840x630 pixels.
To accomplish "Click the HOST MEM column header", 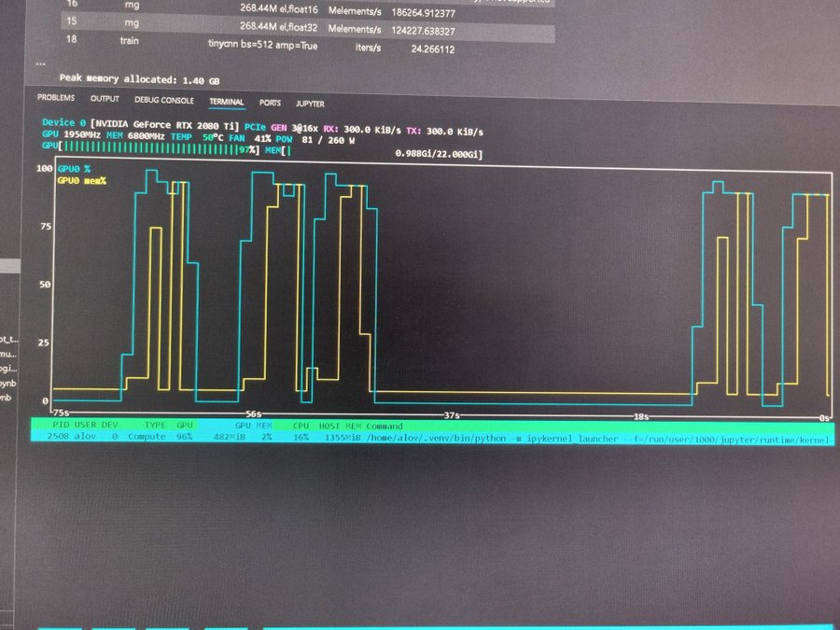I will tap(340, 426).
